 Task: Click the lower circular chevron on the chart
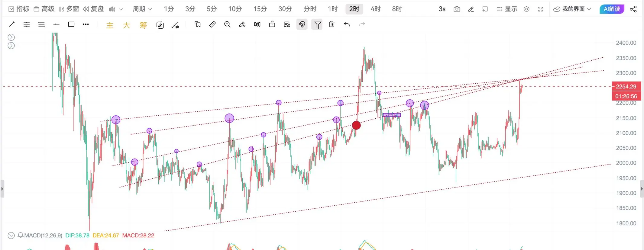point(11,46)
